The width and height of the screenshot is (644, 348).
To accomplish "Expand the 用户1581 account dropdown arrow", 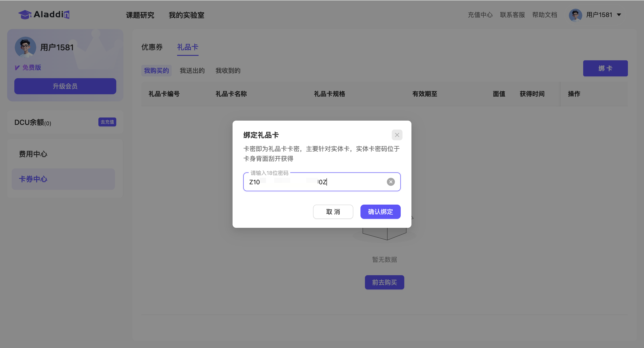I will coord(619,15).
